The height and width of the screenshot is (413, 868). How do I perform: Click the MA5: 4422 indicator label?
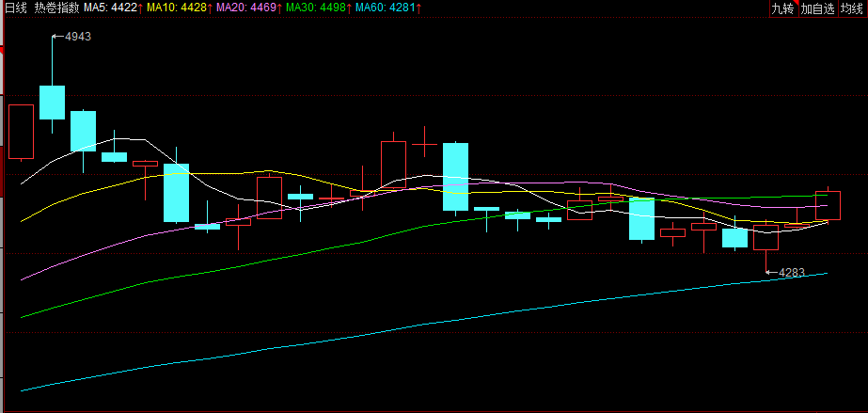pyautogui.click(x=114, y=8)
